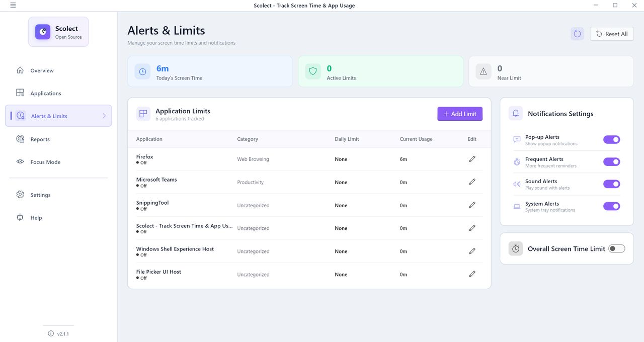Select the File Picker UI Host name
Viewport: 644px width, 342px height.
pos(158,272)
